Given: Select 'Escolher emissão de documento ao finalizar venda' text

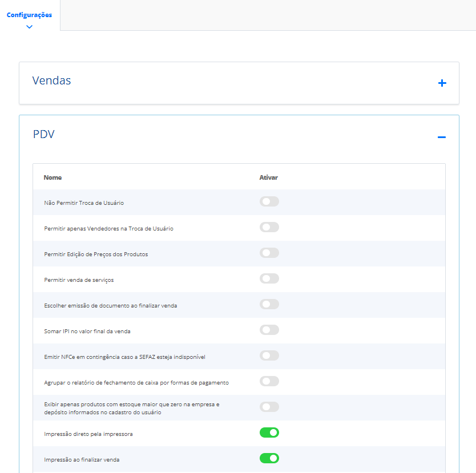Looking at the screenshot, I should tap(111, 305).
